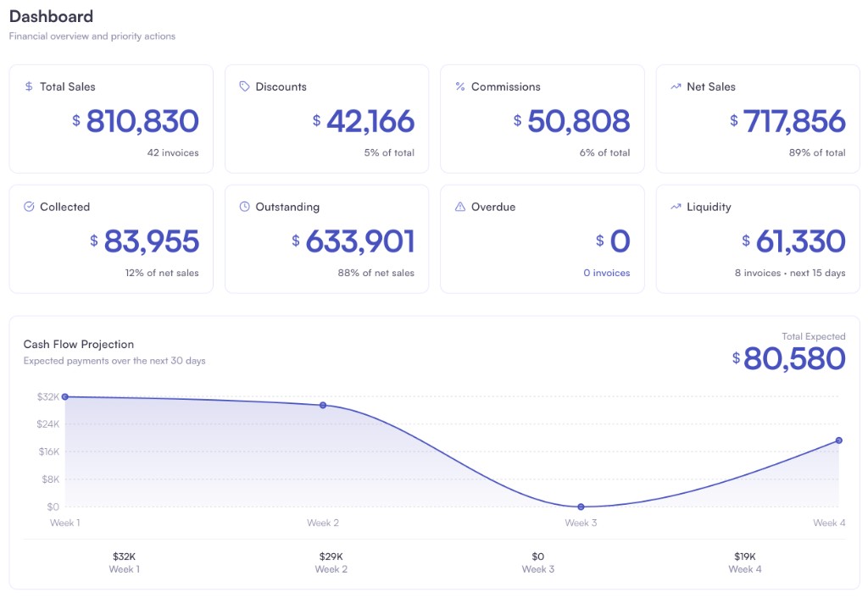The width and height of the screenshot is (868, 598).
Task: Click the dollar icon beside Total Sales
Action: [29, 86]
